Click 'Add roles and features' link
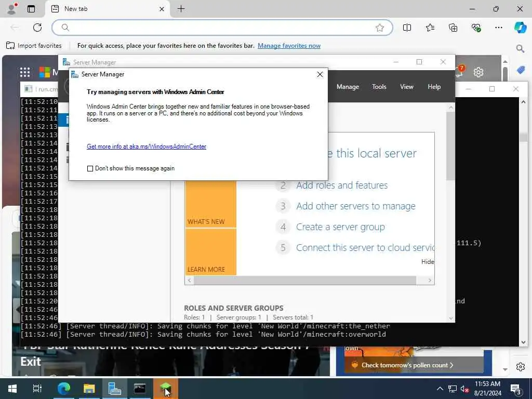Image resolution: width=532 pixels, height=399 pixels. tap(342, 185)
